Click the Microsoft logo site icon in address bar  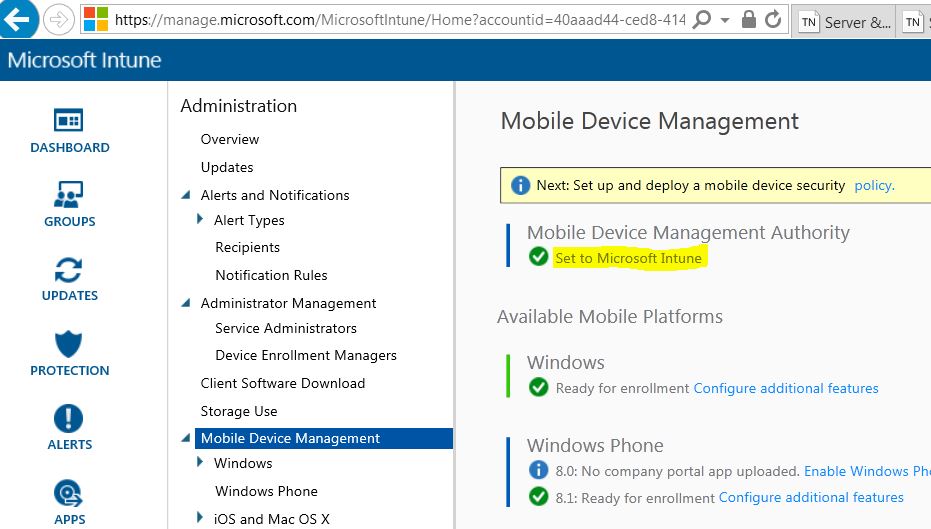[x=96, y=20]
